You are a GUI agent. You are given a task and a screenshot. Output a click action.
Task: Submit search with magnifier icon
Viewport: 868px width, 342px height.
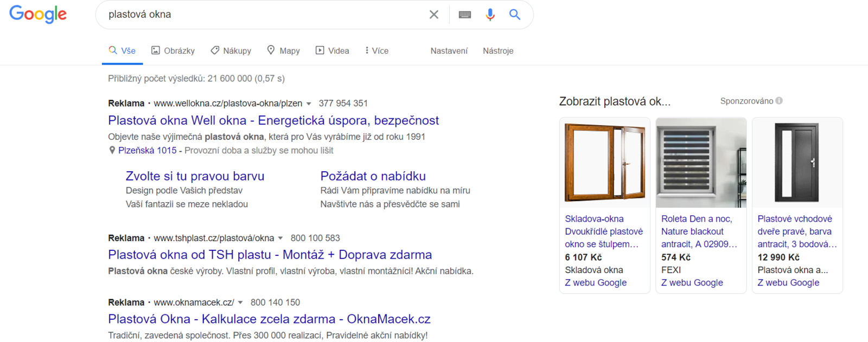[515, 15]
